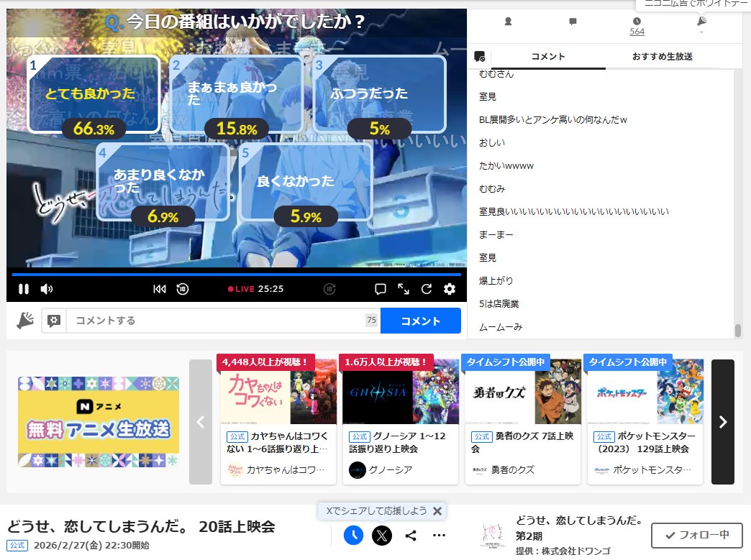Screen dimensions: 751x560
Task: Toggle comment overlay on the video
Action: point(381,289)
